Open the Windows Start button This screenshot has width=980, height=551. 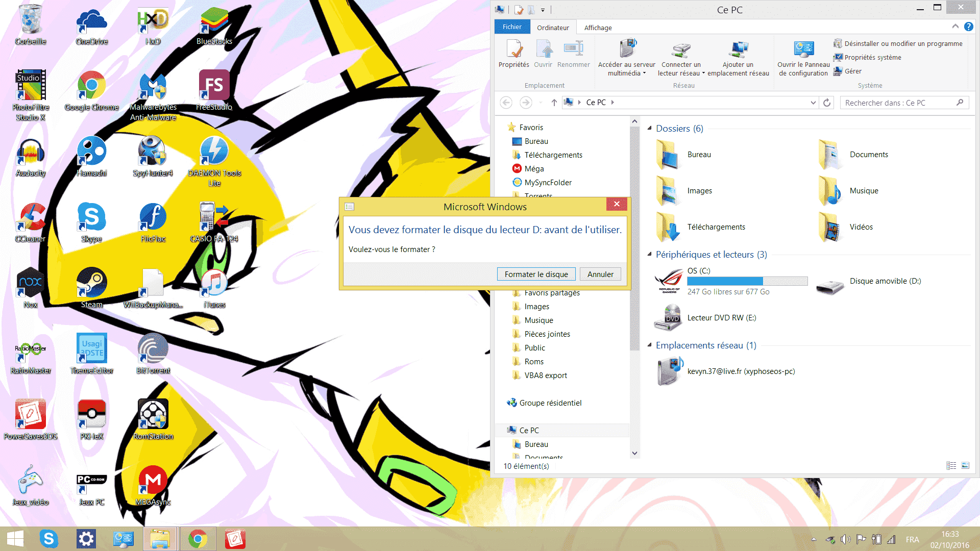(x=15, y=539)
